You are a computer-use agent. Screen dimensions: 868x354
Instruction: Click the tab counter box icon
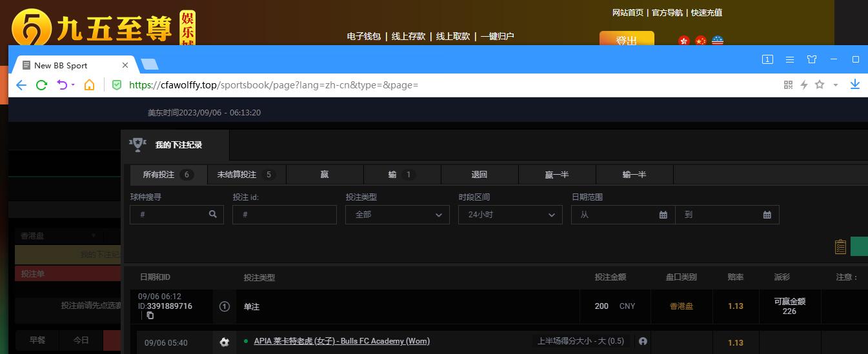coord(767,59)
